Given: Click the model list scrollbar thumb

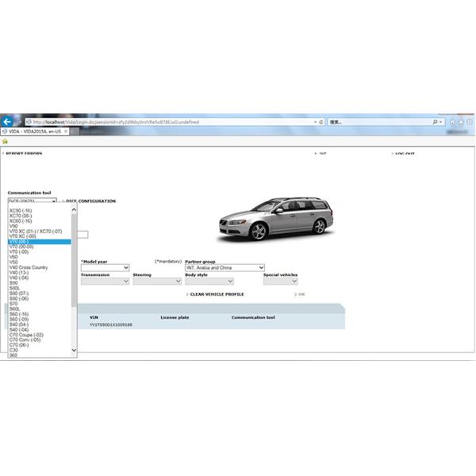Looking at the screenshot, I should (x=74, y=260).
